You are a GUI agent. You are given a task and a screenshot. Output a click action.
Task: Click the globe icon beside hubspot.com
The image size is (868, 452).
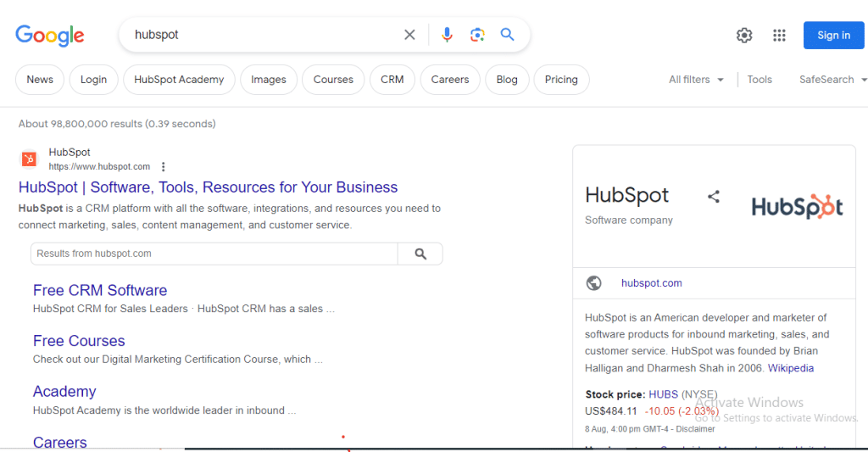593,283
